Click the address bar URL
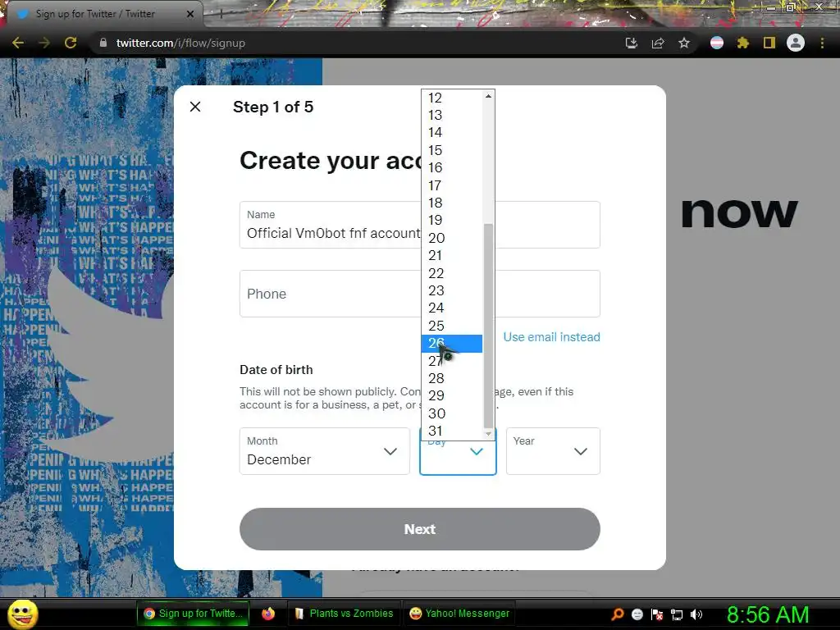Viewport: 840px width, 630px height. [x=180, y=43]
